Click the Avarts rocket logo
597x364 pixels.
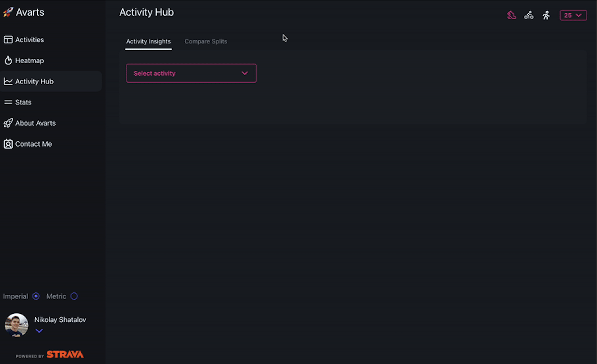[8, 12]
